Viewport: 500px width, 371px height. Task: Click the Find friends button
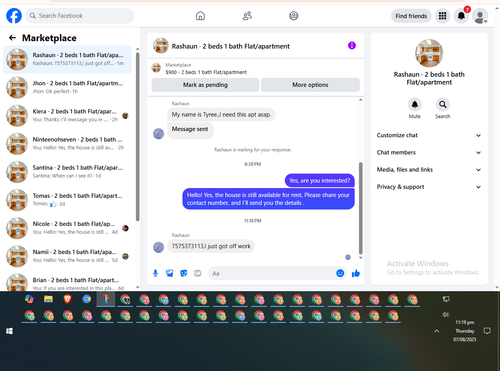point(411,16)
